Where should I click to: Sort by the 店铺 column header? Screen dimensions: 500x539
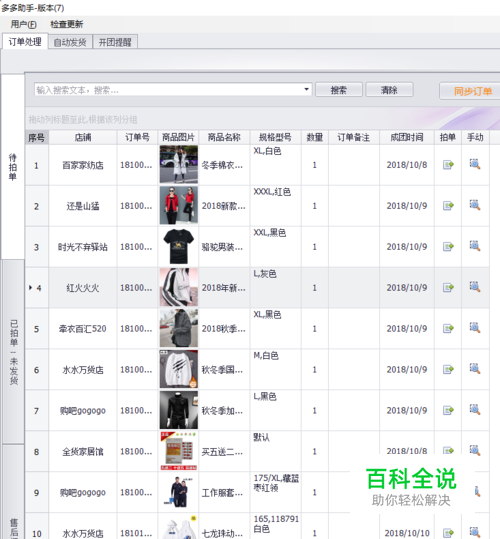click(x=83, y=138)
